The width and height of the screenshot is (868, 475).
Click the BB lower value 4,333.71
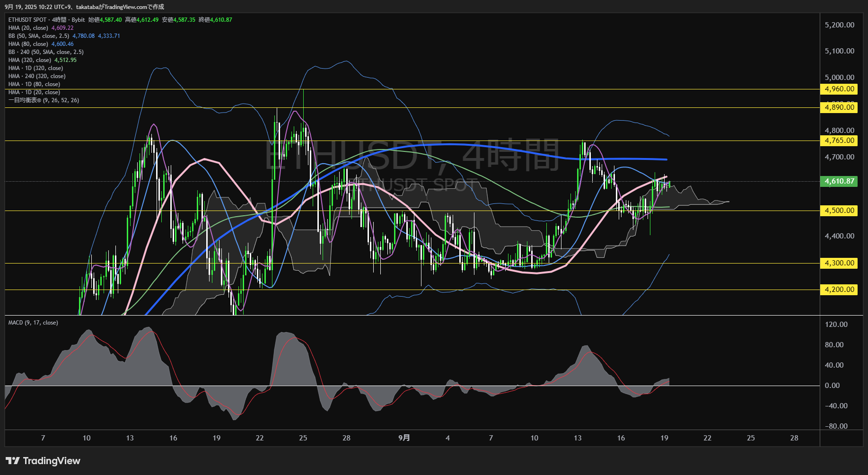click(109, 36)
